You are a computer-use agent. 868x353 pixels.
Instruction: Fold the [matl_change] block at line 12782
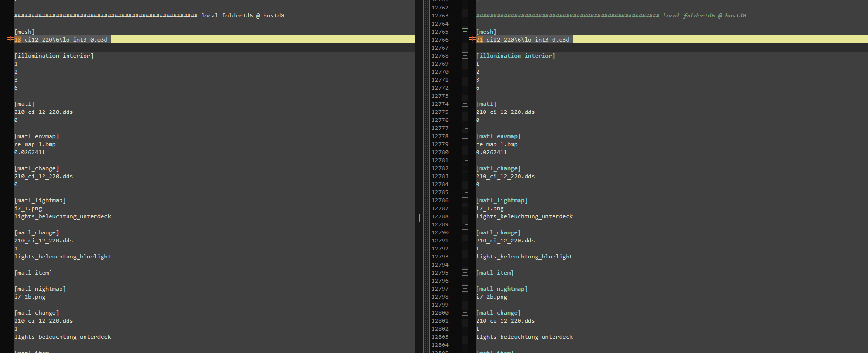[x=465, y=168]
